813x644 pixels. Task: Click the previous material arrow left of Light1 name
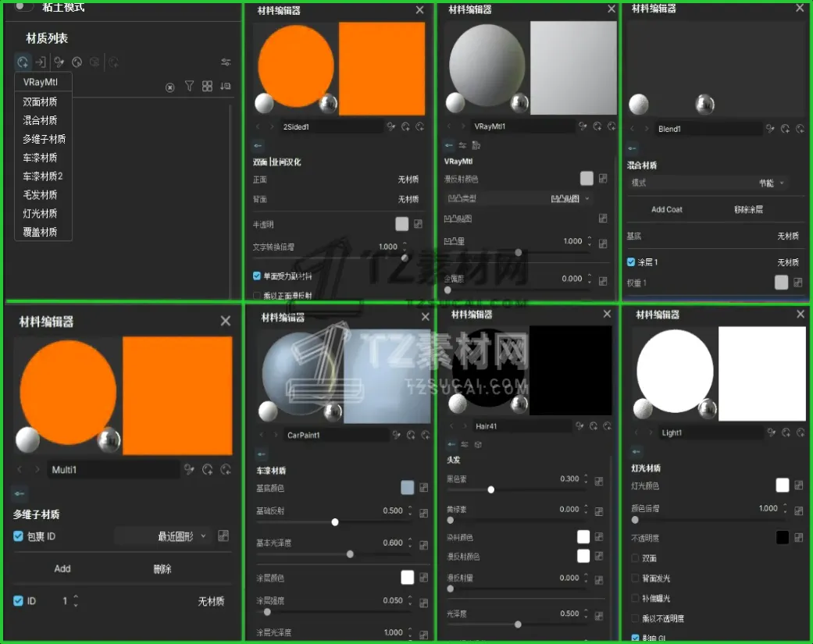pos(636,432)
